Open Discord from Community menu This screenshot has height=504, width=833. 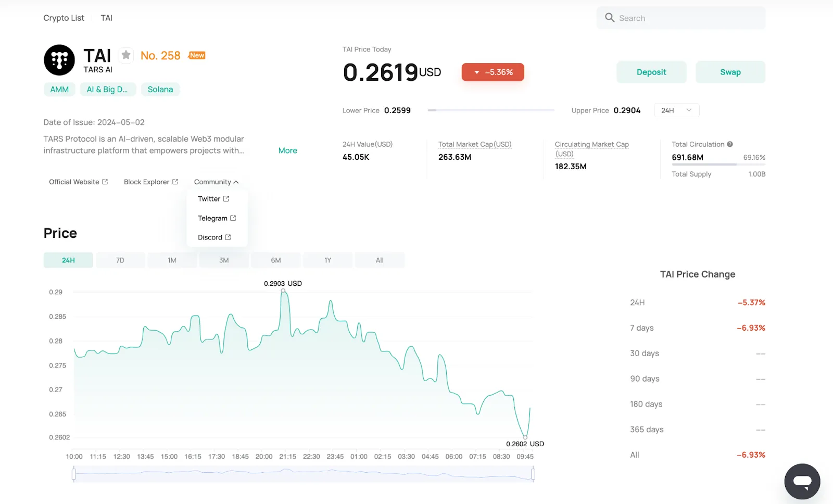coord(214,237)
